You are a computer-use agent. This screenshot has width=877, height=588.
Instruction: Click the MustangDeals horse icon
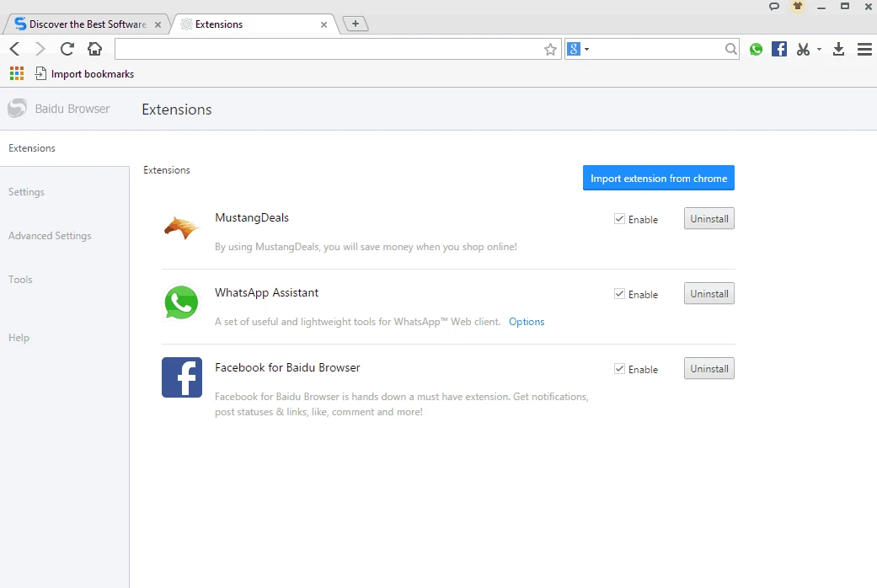click(181, 227)
